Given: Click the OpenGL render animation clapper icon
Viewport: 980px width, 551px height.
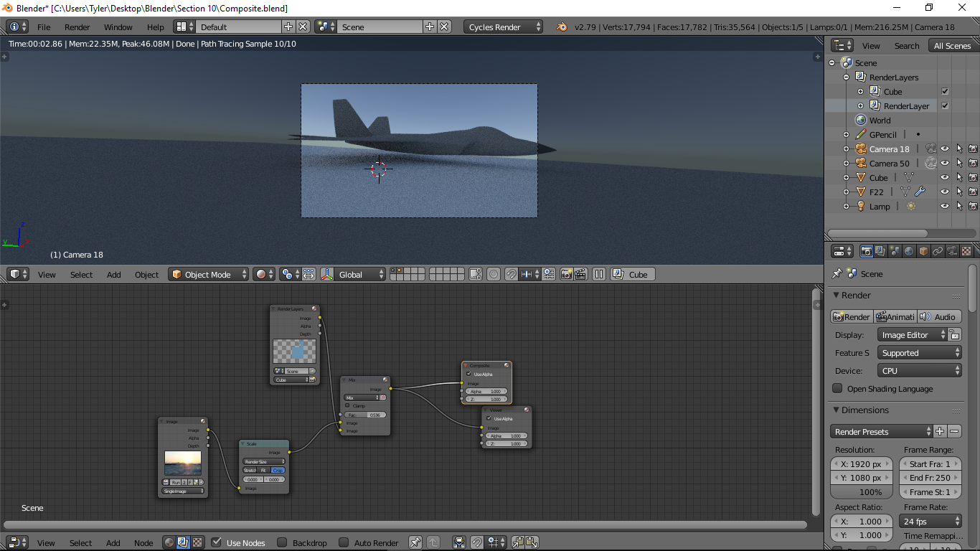Looking at the screenshot, I should pyautogui.click(x=580, y=274).
